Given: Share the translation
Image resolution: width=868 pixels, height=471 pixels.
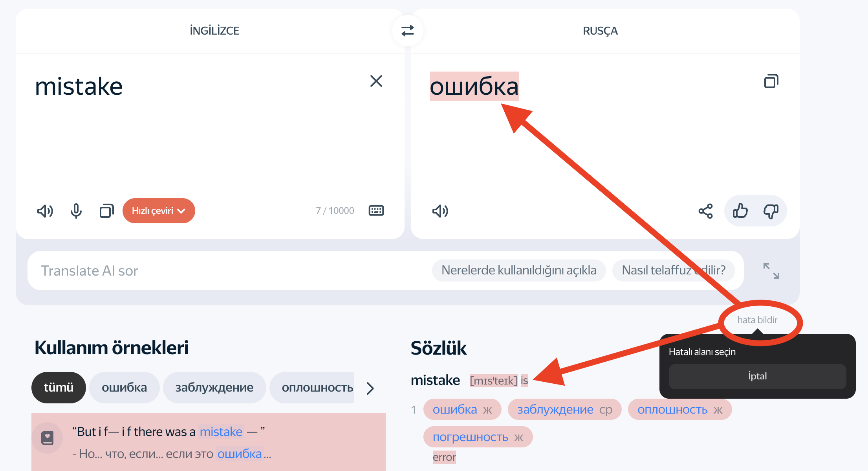Looking at the screenshot, I should tap(705, 211).
